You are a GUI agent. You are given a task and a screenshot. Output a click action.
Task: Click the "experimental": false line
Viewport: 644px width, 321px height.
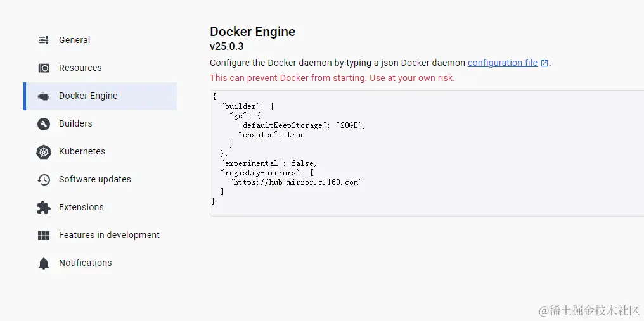point(269,163)
